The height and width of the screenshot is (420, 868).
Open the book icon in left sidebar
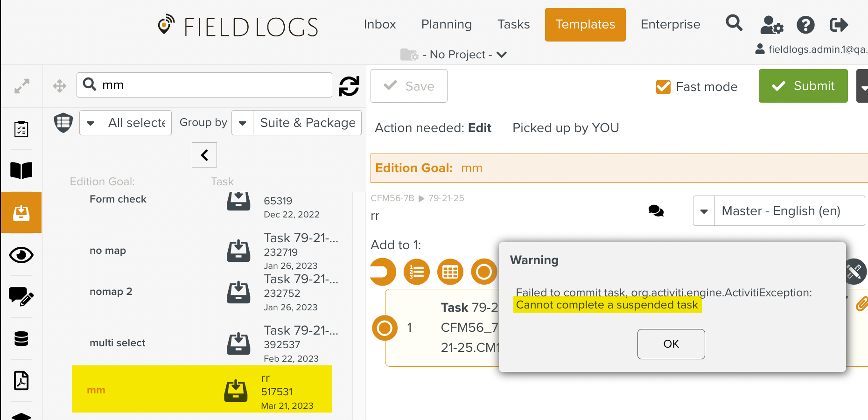(21, 171)
